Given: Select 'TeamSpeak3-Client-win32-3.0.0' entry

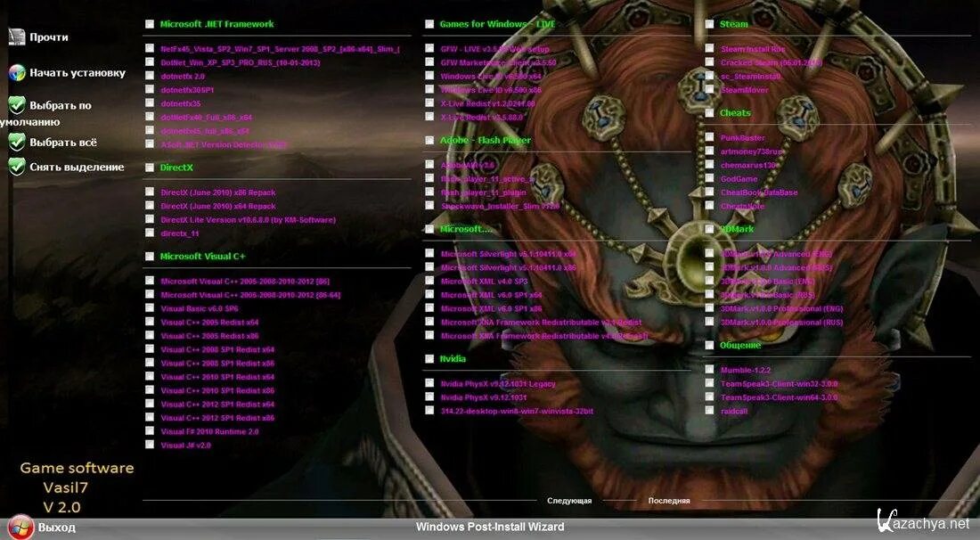Looking at the screenshot, I should 779,384.
